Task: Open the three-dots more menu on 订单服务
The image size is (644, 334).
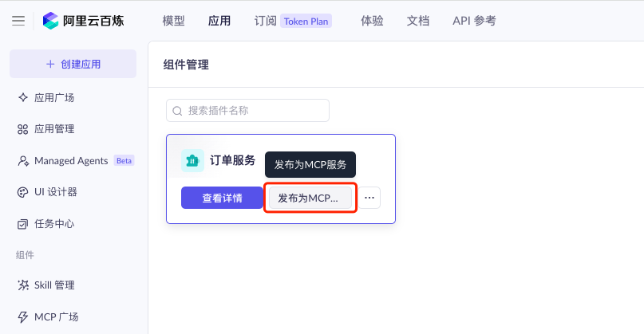Action: [369, 198]
